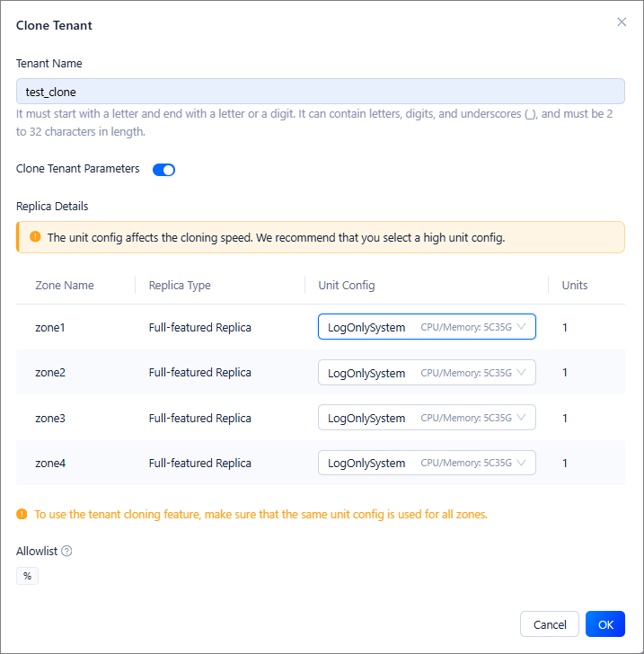Toggle the Clone Tenant Parameters switch
The image size is (644, 654).
coord(163,170)
